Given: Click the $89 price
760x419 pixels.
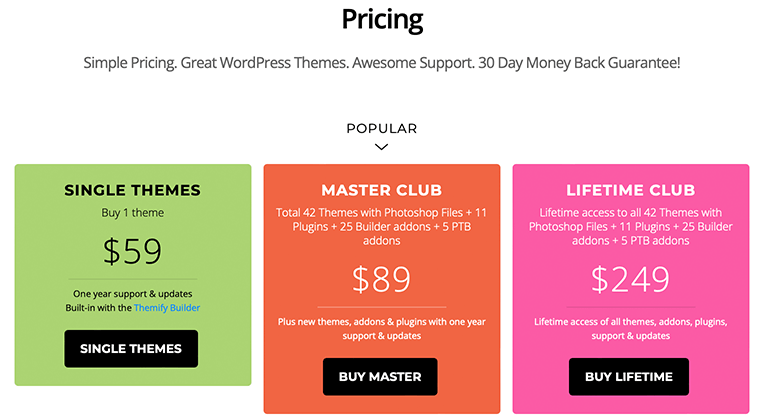Looking at the screenshot, I should point(381,279).
